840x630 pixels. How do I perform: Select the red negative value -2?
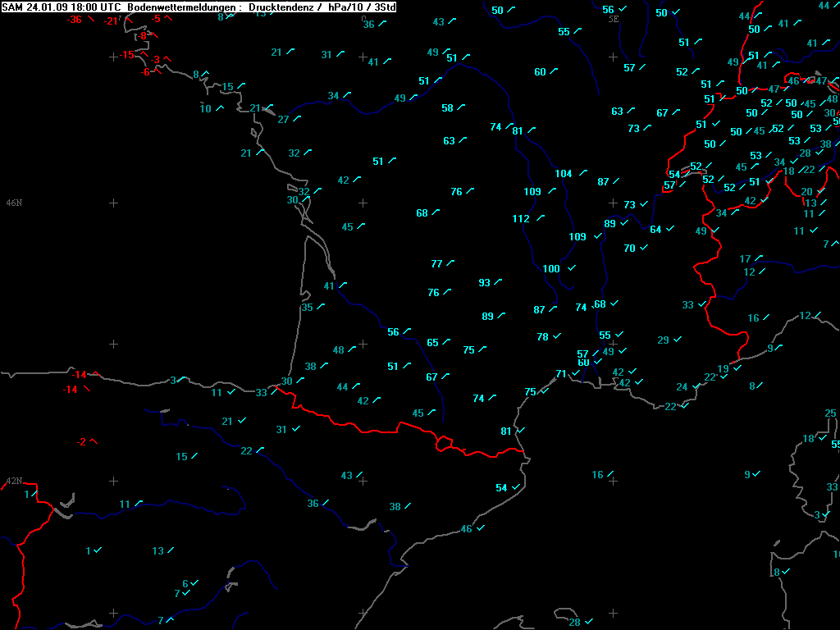[81, 442]
